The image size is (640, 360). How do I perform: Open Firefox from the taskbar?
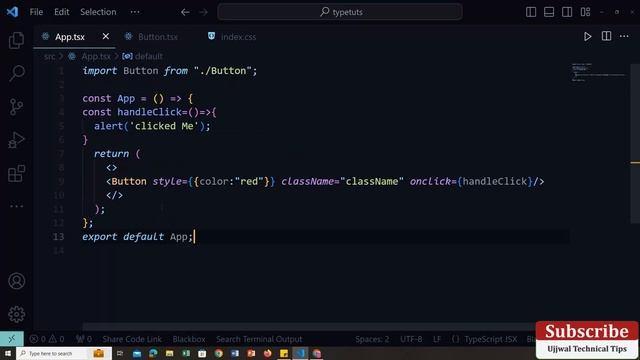[x=267, y=353]
